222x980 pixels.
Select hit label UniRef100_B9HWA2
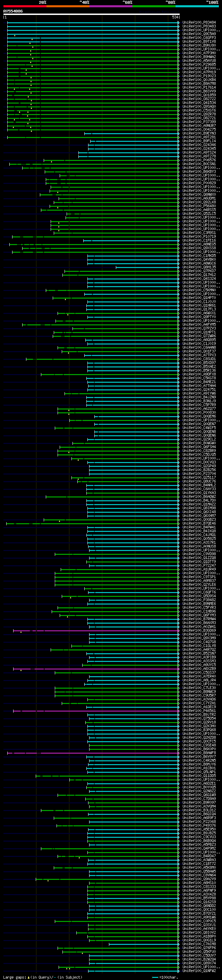click(199, 57)
